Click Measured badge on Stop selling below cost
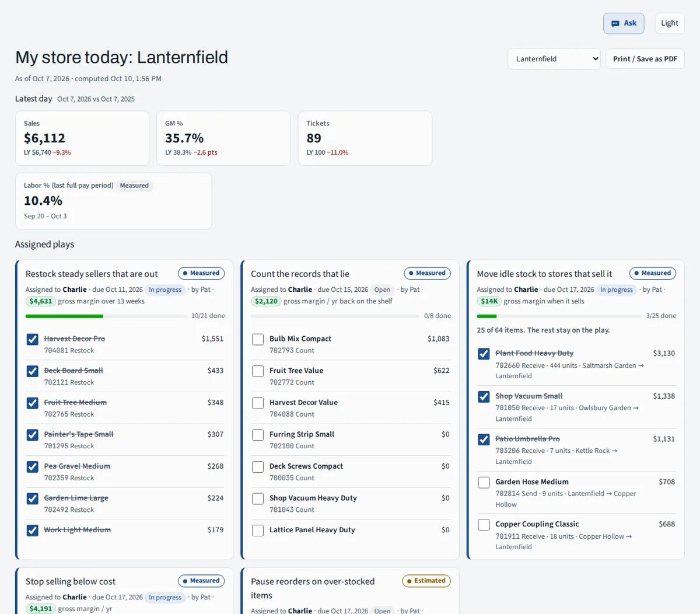The width and height of the screenshot is (700, 614). tap(201, 581)
